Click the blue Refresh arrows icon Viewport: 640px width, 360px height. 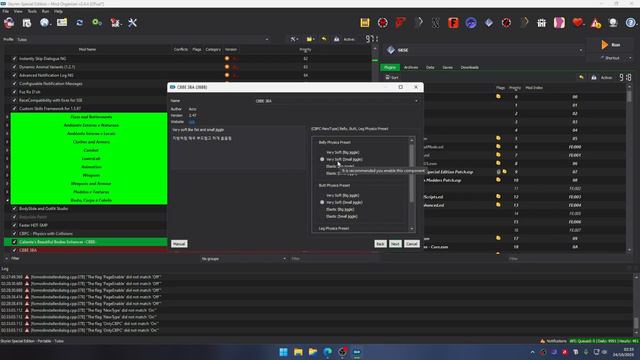(x=80, y=23)
